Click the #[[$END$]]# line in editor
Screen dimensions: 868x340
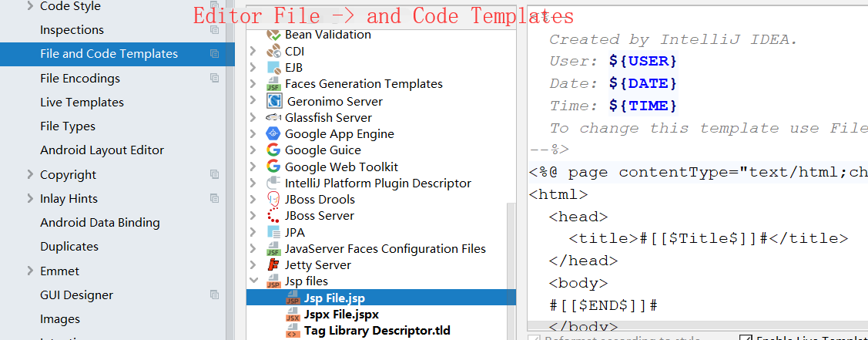[x=603, y=305]
